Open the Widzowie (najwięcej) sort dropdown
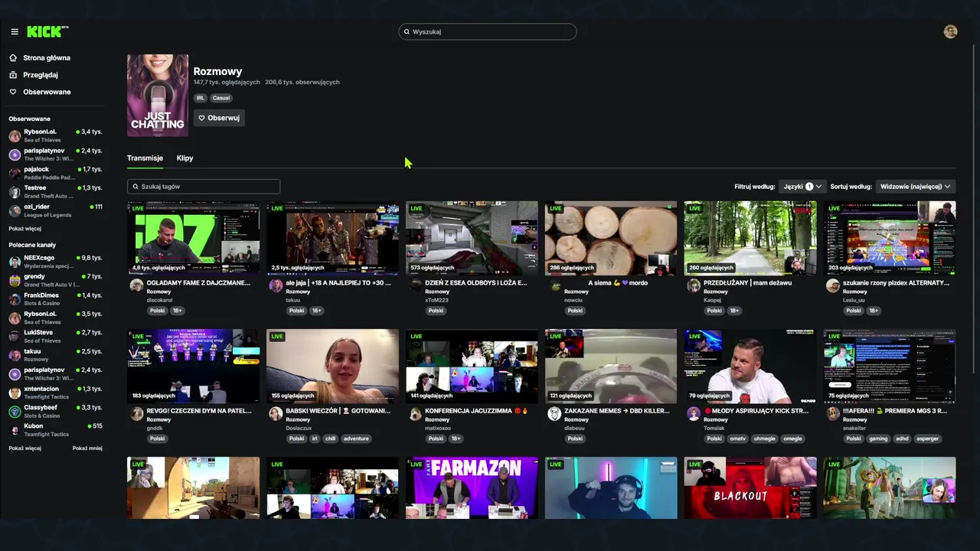980x551 pixels. pyautogui.click(x=915, y=186)
